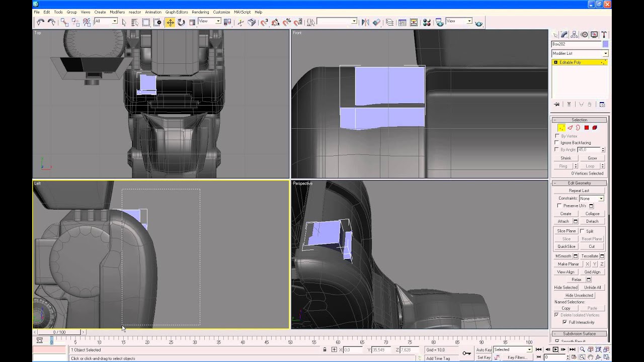The height and width of the screenshot is (362, 644).
Task: Collapse the Edit Geometry rollout
Action: pyautogui.click(x=579, y=183)
